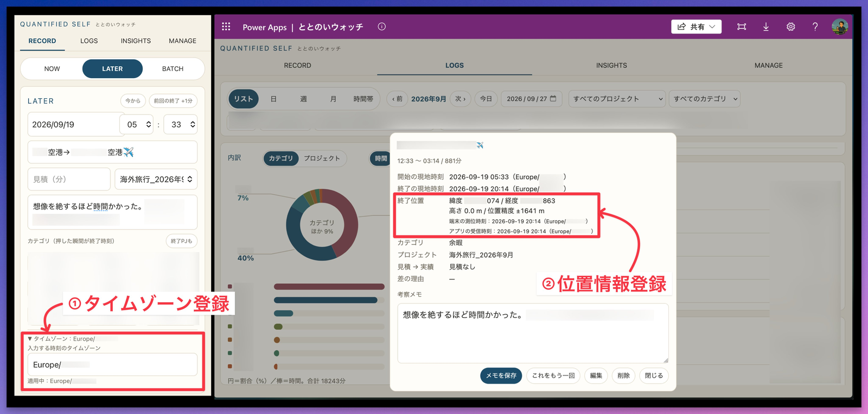
Task: Open the すべてのプロジェクト filter dropdown
Action: (x=617, y=99)
